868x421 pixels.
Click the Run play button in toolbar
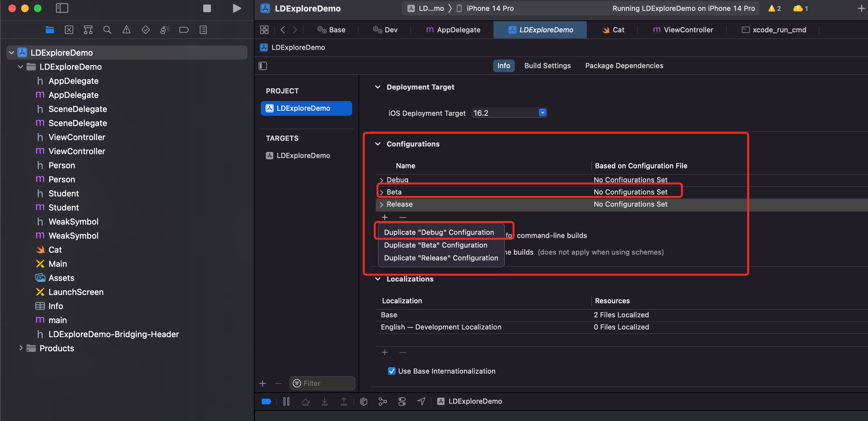tap(237, 8)
